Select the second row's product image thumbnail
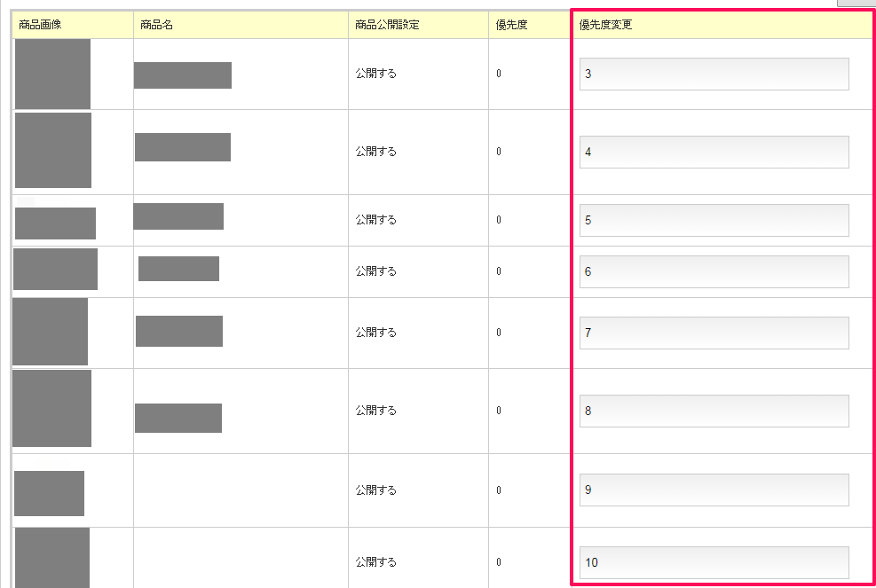876x588 pixels. (x=53, y=150)
